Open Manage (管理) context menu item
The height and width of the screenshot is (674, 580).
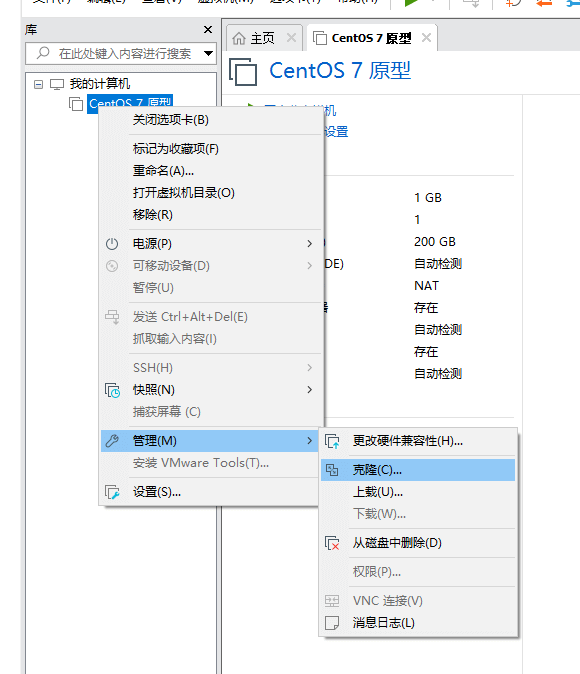(x=209, y=441)
